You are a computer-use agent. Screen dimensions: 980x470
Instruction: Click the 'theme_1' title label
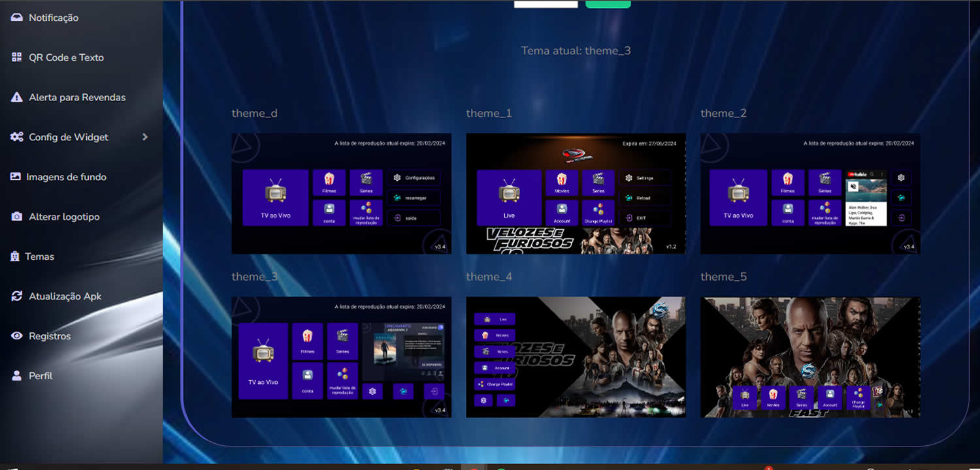[x=489, y=114]
